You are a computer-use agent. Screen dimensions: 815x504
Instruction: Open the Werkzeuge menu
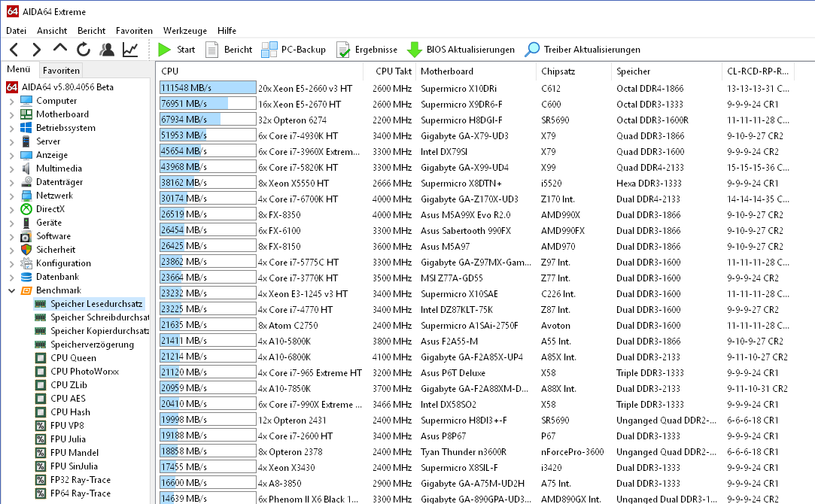(x=185, y=31)
